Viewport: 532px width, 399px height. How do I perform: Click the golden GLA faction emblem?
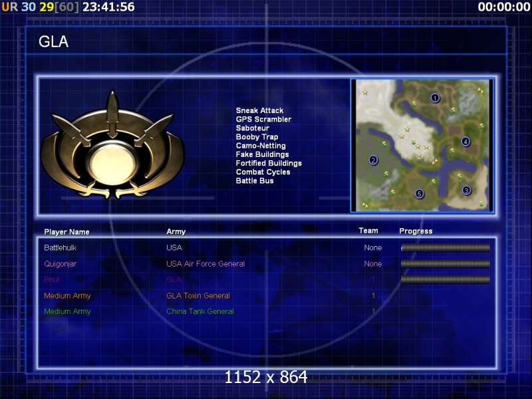coord(112,146)
